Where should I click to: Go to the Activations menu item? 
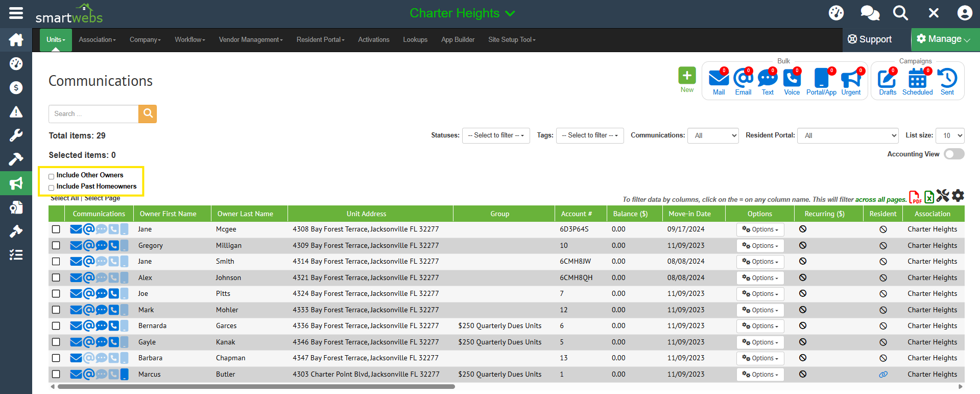click(x=373, y=40)
